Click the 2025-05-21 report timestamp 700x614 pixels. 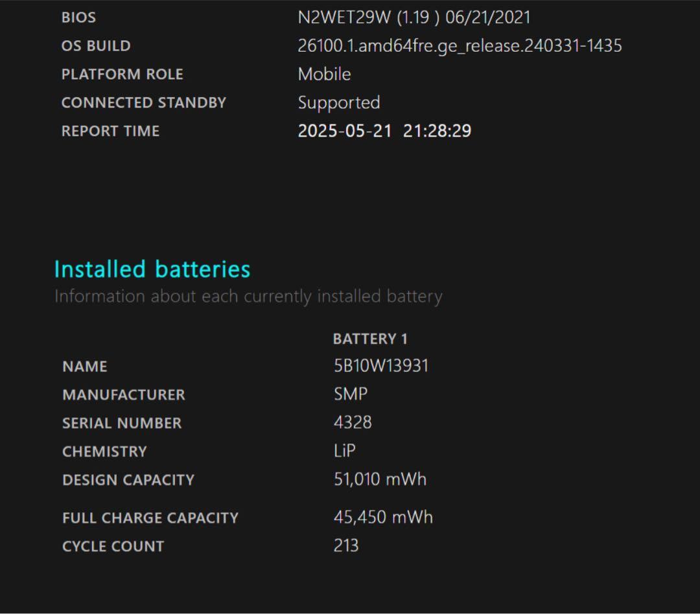click(385, 131)
